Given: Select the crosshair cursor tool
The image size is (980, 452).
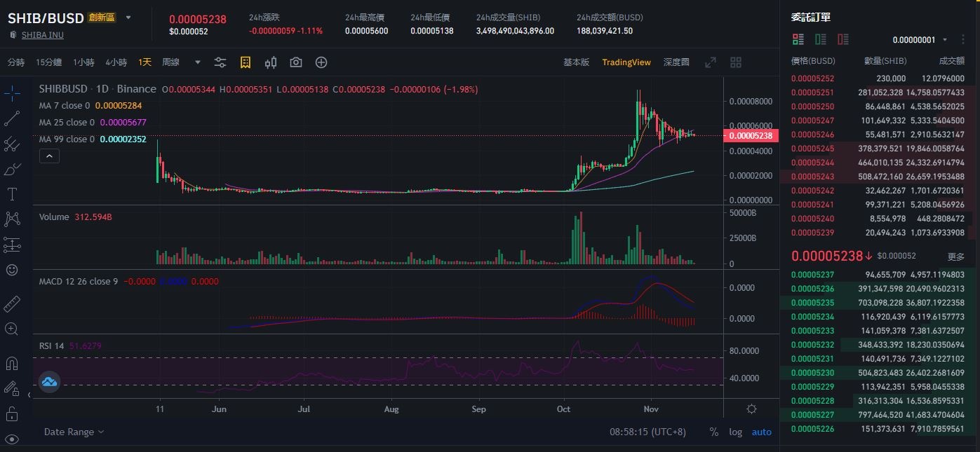Looking at the screenshot, I should (12, 92).
